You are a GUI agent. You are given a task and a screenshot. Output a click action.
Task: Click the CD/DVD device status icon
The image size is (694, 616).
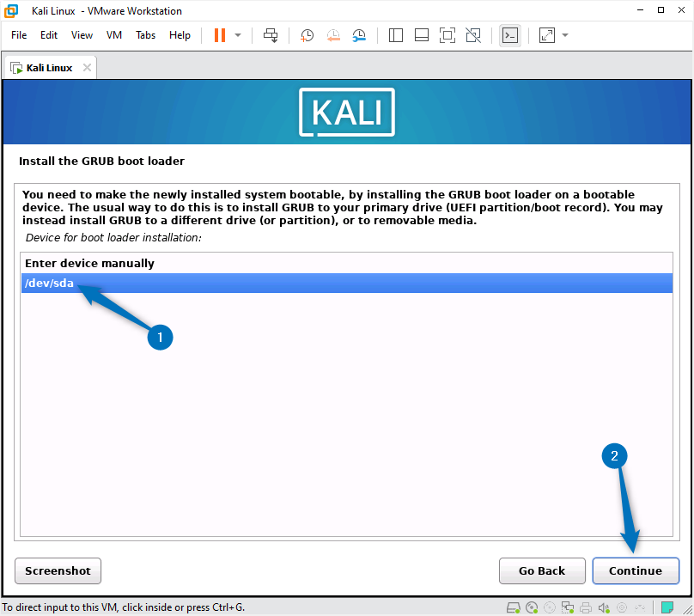click(x=533, y=607)
